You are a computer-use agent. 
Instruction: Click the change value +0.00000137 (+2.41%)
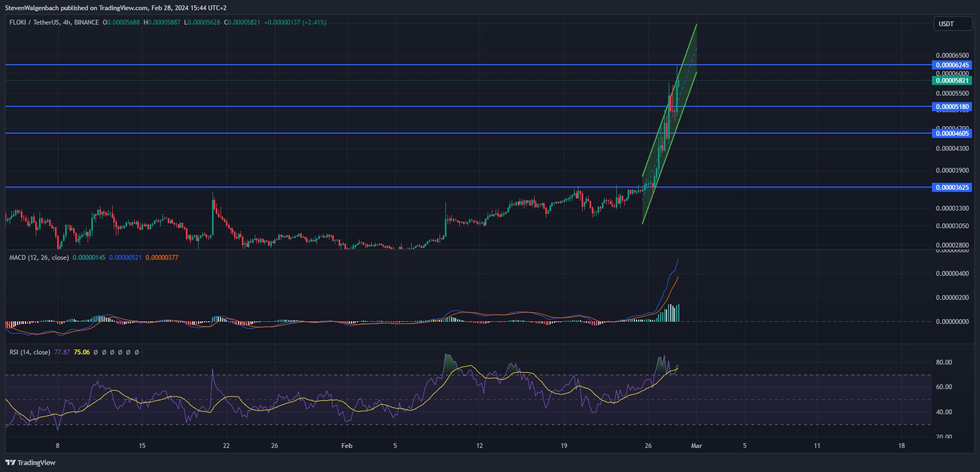pyautogui.click(x=295, y=22)
